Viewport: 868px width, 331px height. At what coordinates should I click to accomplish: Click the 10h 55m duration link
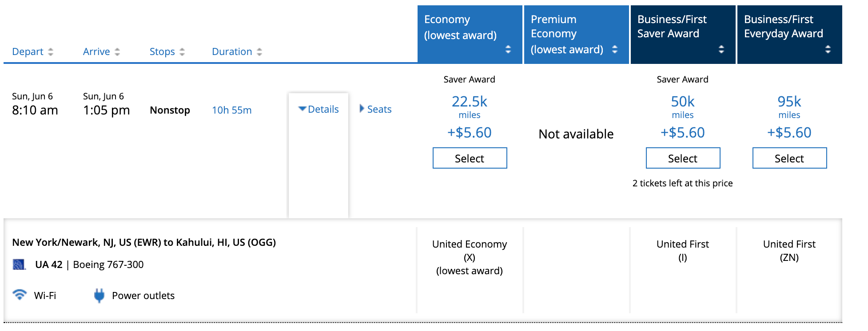[231, 110]
